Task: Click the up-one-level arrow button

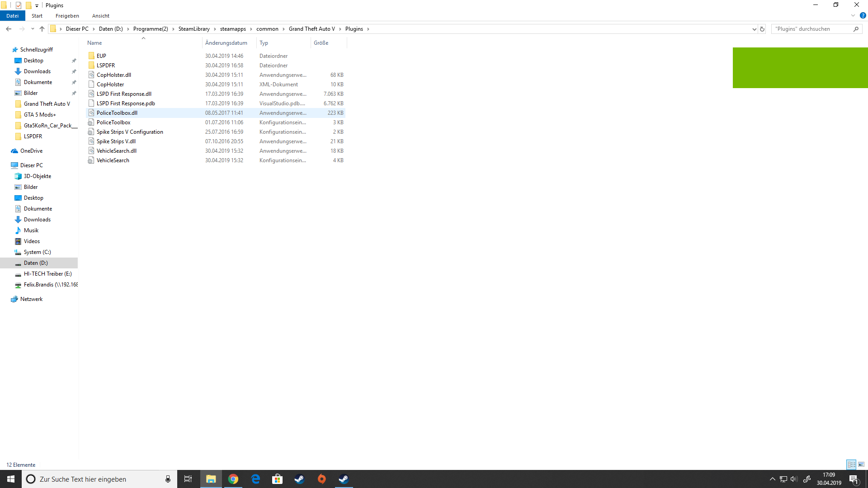Action: [x=42, y=29]
